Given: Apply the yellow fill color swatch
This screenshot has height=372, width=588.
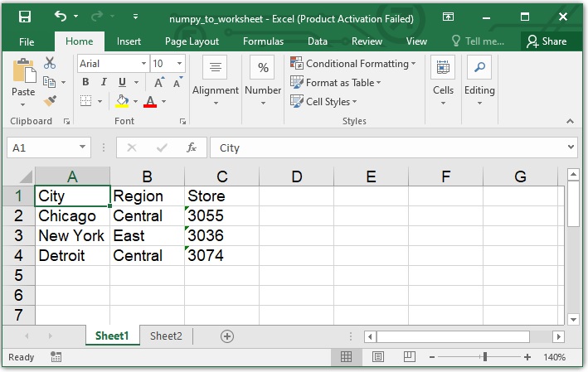Looking at the screenshot, I should (122, 101).
